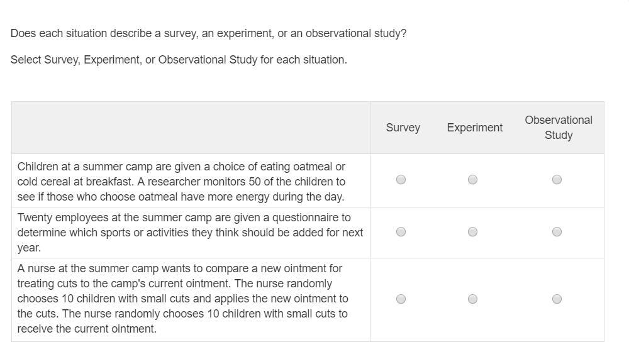Choose Observational Study for the oatmeal breakfast situation
The image size is (629, 364).
(557, 180)
